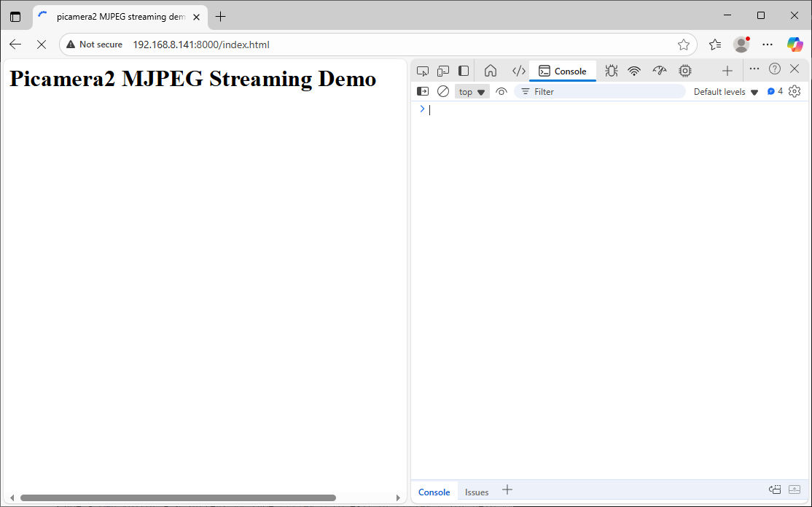Select the Console tab in bottom drawer
The image size is (812, 507).
(434, 492)
